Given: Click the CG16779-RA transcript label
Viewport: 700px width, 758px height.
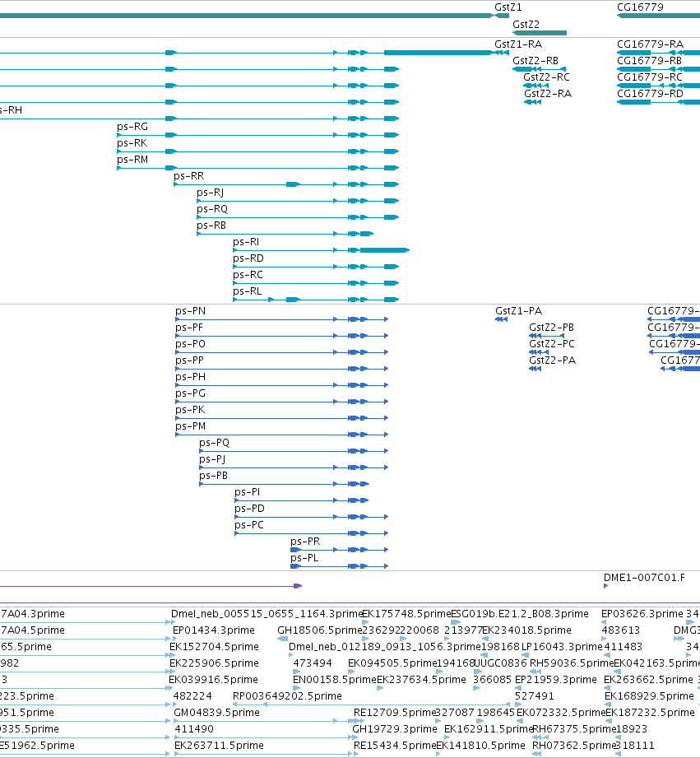Looking at the screenshot, I should click(650, 44).
